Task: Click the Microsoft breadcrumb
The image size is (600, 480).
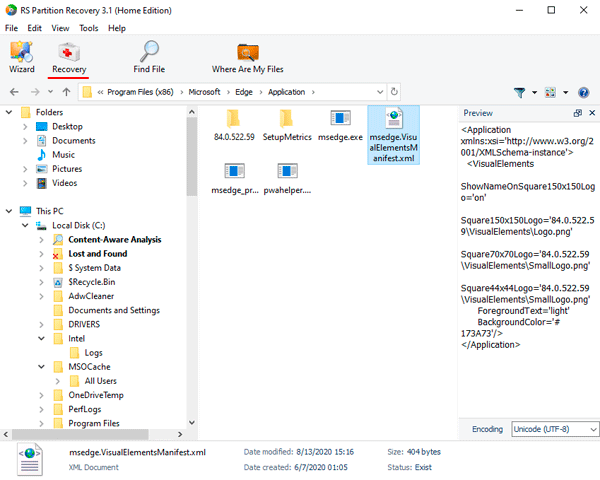Action: pyautogui.click(x=204, y=92)
